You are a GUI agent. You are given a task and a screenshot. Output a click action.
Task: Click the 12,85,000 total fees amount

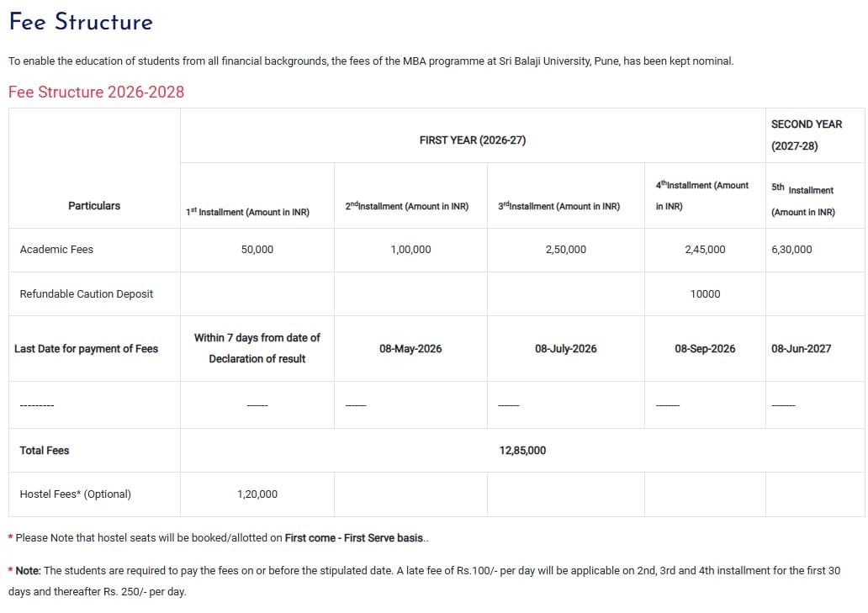(x=522, y=451)
